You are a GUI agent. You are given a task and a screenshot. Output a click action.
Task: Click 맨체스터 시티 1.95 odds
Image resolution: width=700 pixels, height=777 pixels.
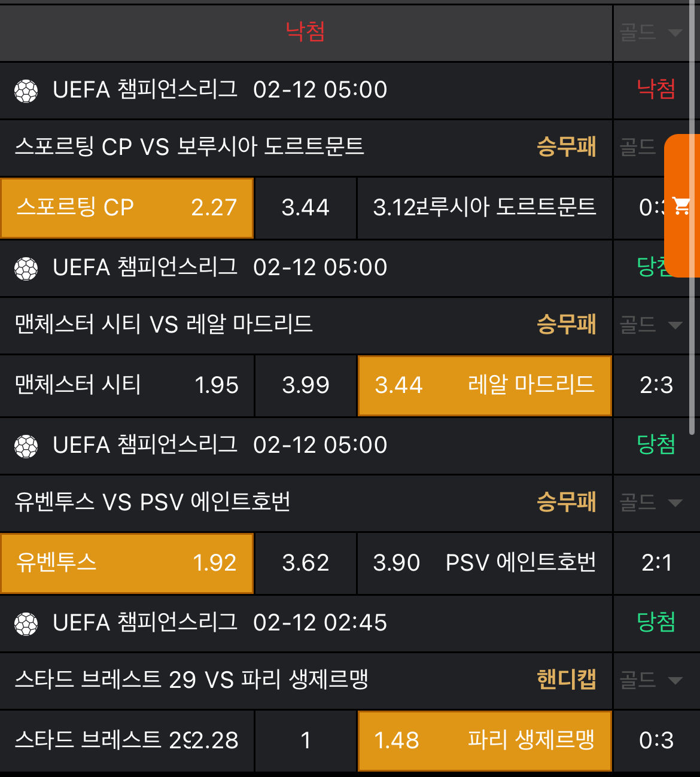coord(127,385)
